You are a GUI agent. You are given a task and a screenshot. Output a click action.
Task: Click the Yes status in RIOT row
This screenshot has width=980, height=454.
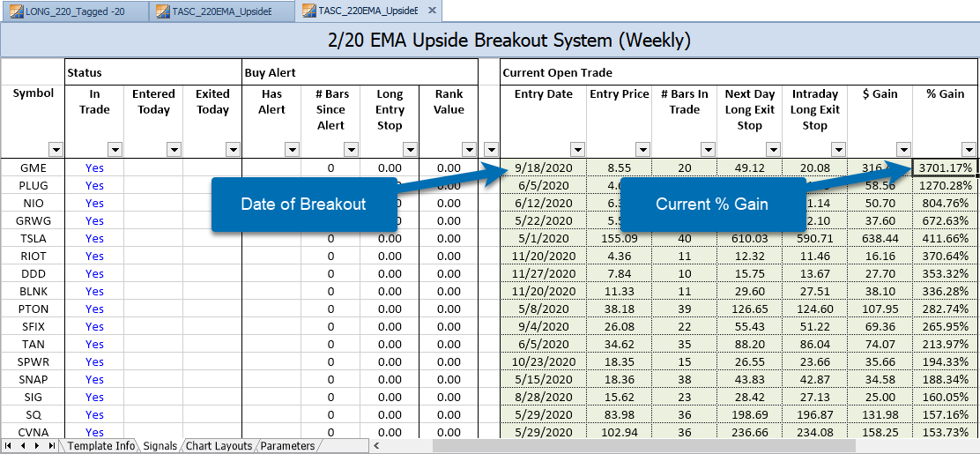click(x=94, y=256)
